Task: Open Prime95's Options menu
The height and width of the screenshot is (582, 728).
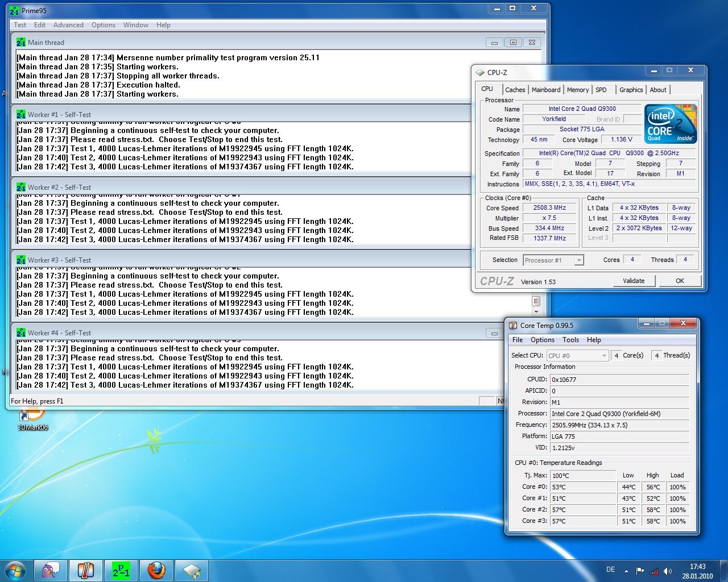Action: [x=104, y=25]
